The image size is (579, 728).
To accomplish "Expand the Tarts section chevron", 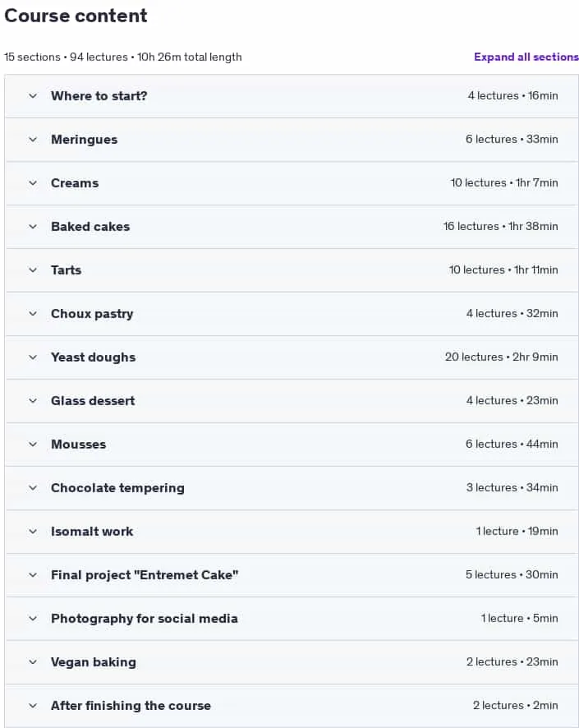I will 33,270.
